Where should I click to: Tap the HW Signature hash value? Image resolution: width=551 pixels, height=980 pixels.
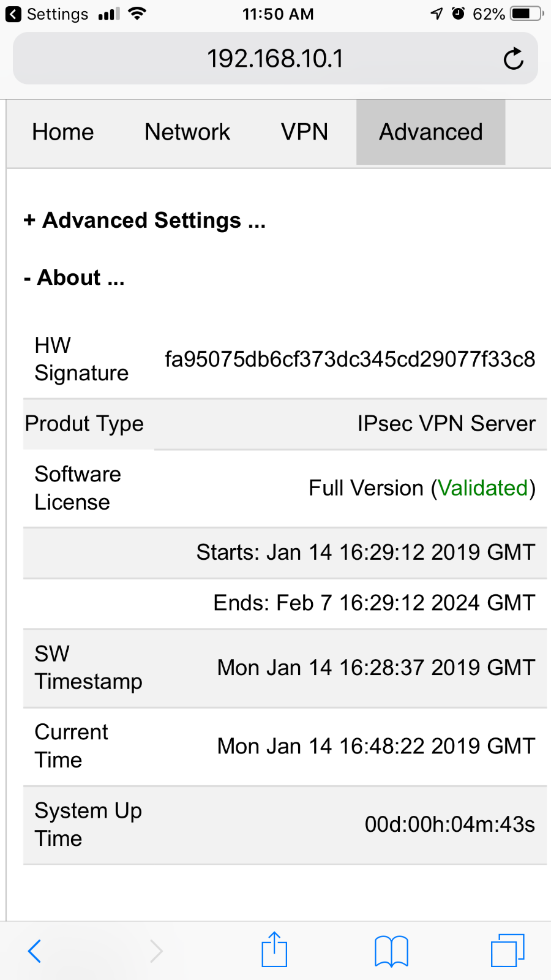[x=350, y=360]
